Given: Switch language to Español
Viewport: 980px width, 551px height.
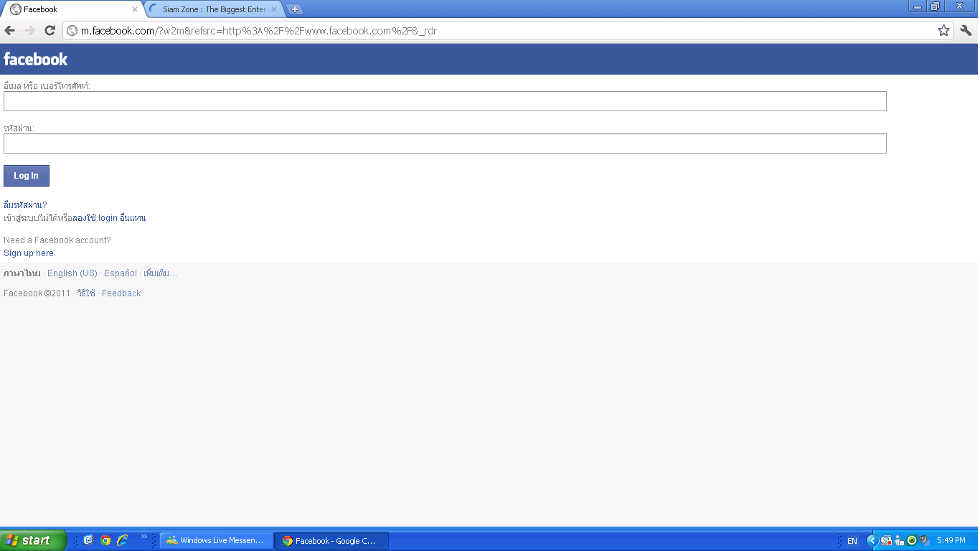Looking at the screenshot, I should click(121, 273).
